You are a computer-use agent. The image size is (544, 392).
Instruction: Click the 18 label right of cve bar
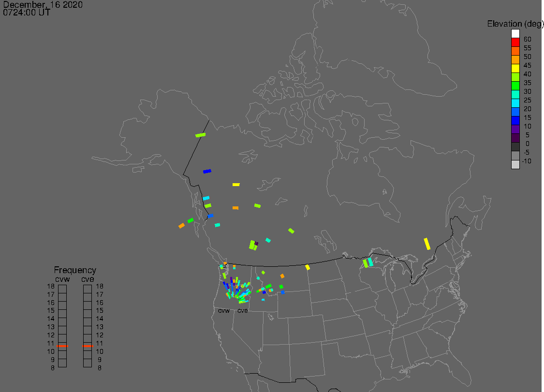point(100,286)
